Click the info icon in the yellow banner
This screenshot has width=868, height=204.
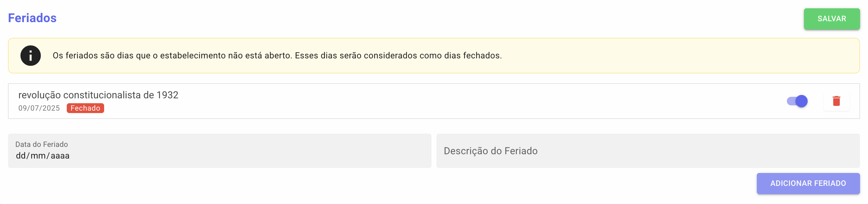[x=30, y=56]
